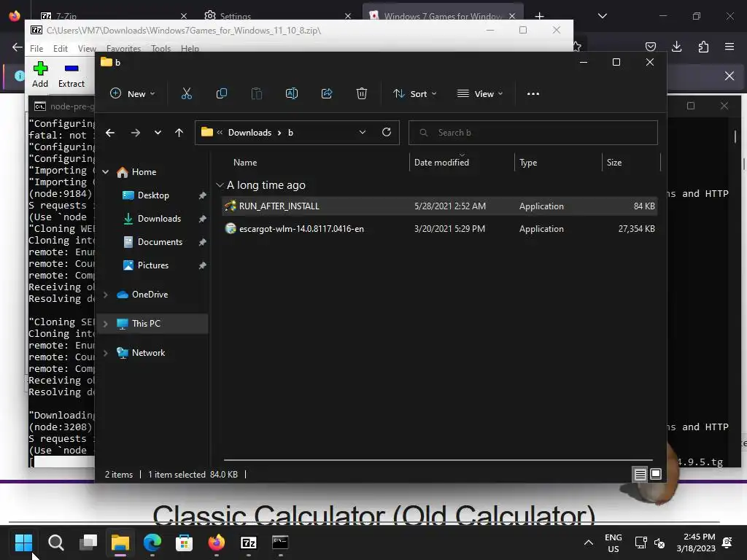Open 7-Zip File menu

36,49
